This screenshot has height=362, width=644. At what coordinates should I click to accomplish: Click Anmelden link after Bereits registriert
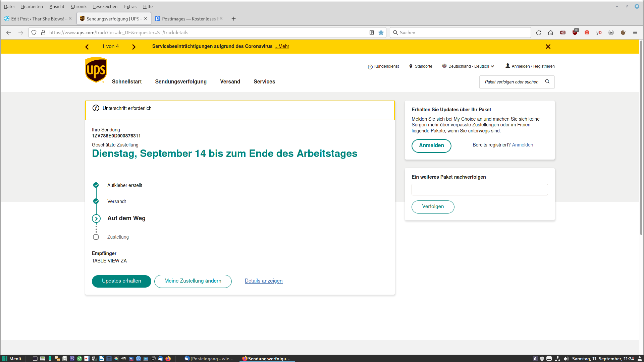(523, 145)
